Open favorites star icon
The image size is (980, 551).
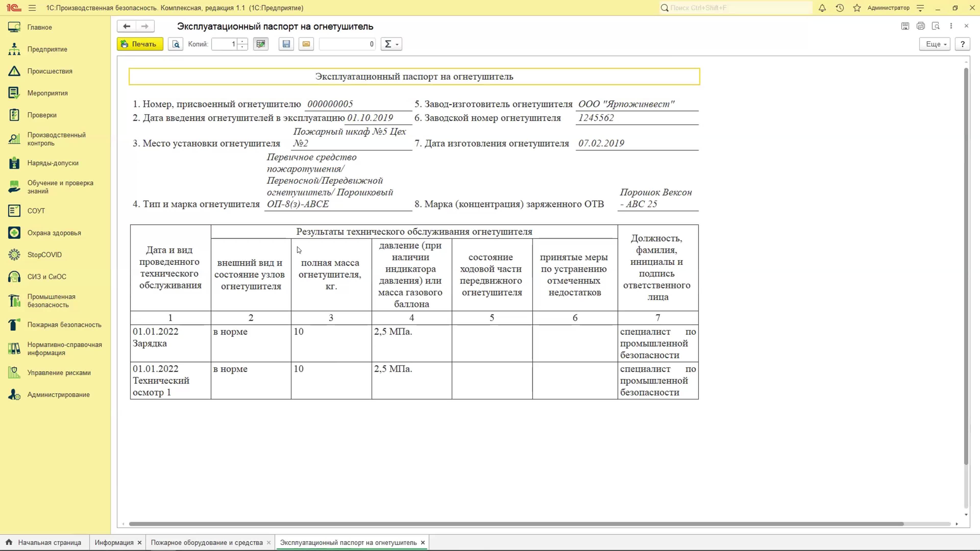point(857,8)
